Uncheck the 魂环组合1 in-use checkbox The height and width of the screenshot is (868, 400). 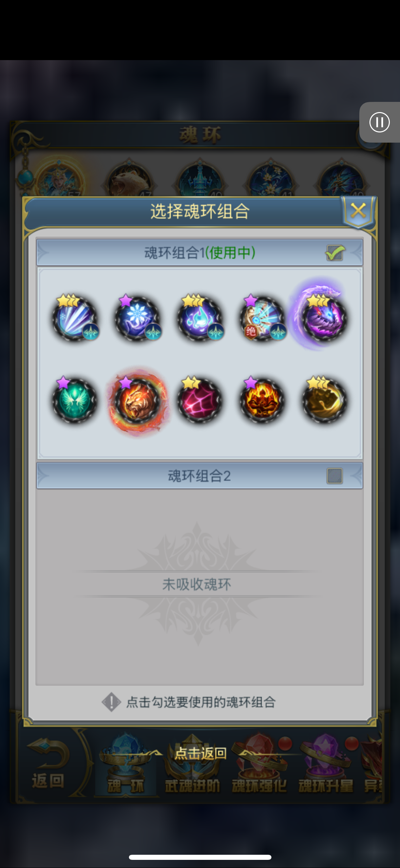pyautogui.click(x=335, y=253)
